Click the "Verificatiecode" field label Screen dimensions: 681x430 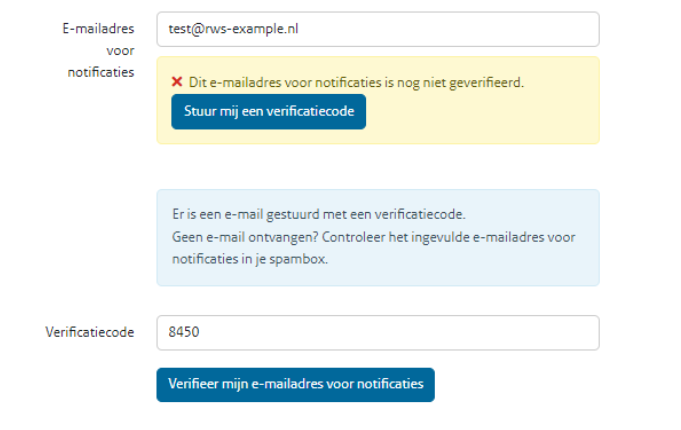tap(89, 333)
